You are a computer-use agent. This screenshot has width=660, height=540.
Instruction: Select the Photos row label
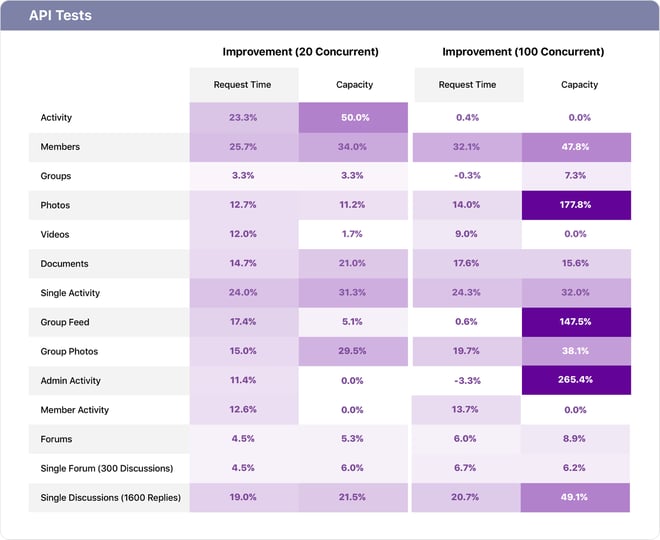click(x=56, y=205)
